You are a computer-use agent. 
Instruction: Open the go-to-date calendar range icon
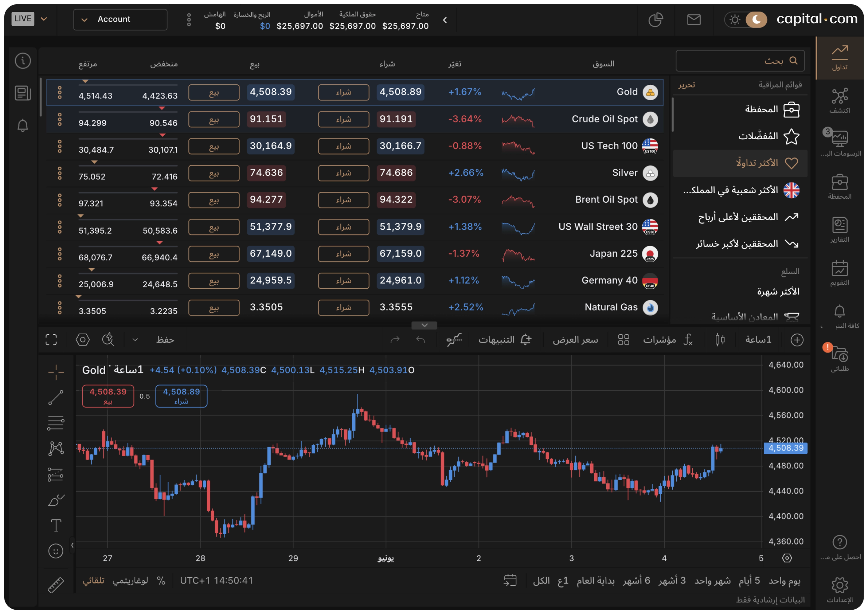[510, 580]
